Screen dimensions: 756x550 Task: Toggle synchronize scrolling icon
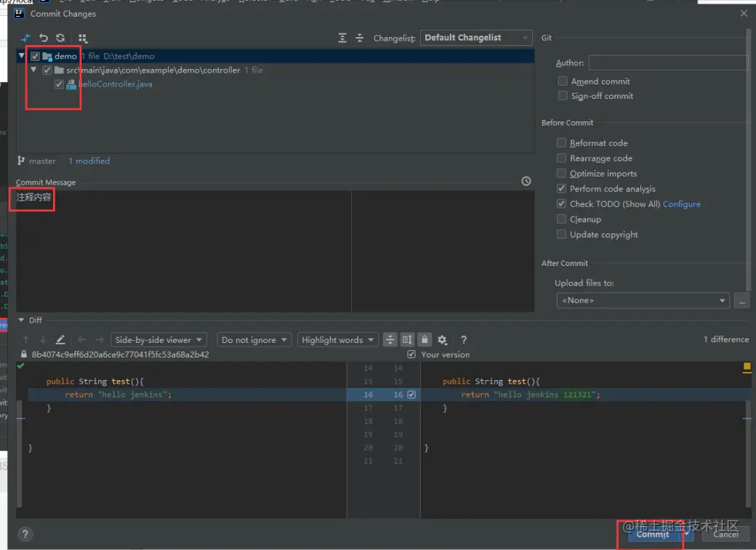tap(407, 340)
